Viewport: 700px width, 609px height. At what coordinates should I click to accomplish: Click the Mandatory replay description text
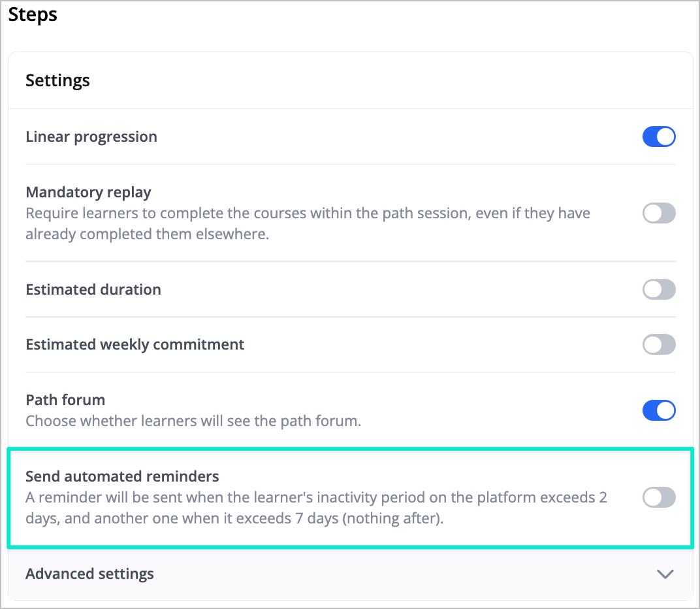tap(308, 223)
